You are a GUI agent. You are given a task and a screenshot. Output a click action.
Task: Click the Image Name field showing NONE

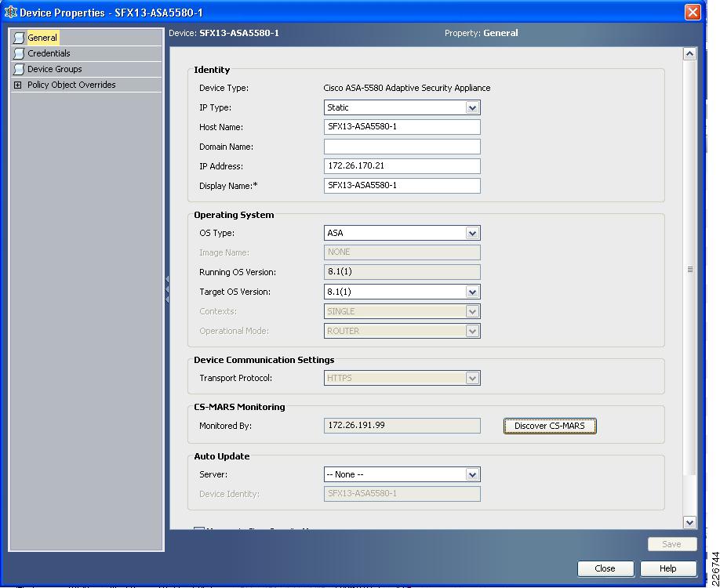(402, 252)
